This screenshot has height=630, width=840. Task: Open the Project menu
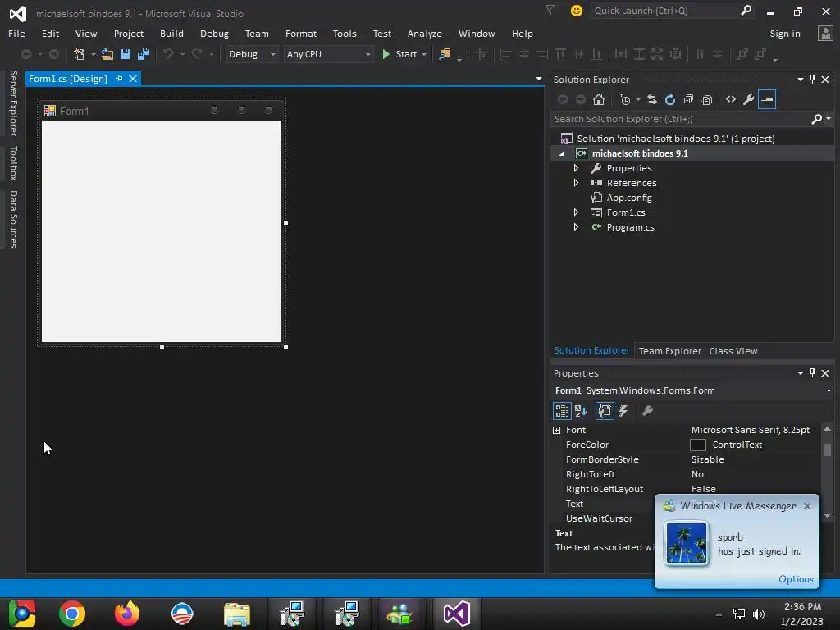tap(129, 34)
